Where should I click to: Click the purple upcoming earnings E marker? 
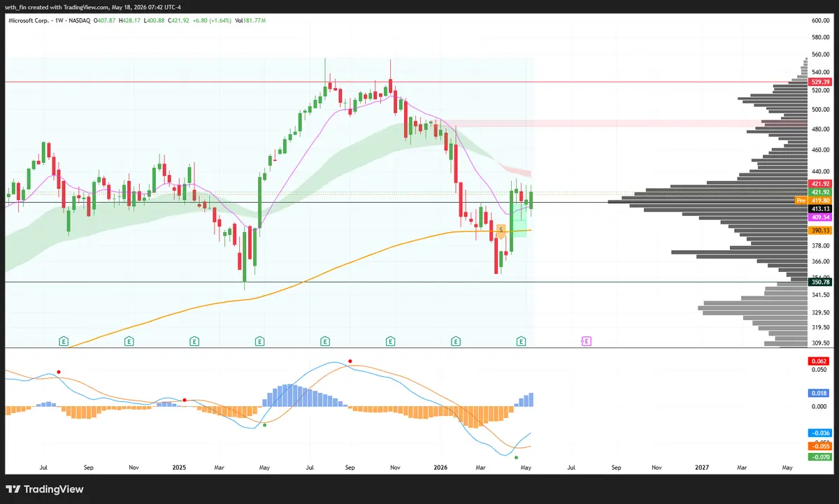point(586,341)
